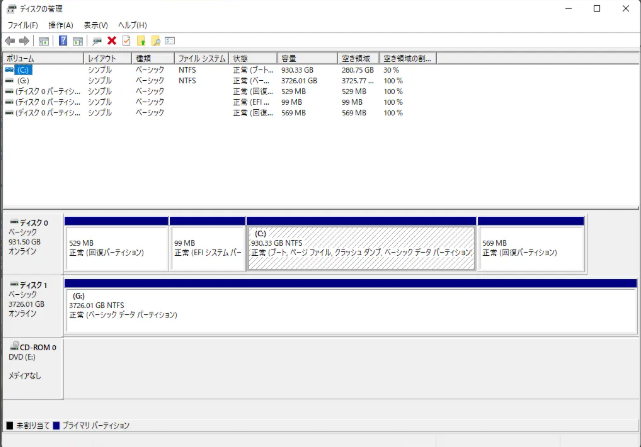The width and height of the screenshot is (641, 447).
Task: Sort by the ボリューム column header
Action: click(43, 58)
